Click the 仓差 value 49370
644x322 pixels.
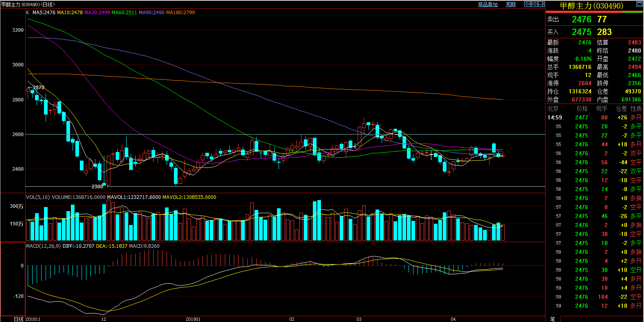coord(633,91)
